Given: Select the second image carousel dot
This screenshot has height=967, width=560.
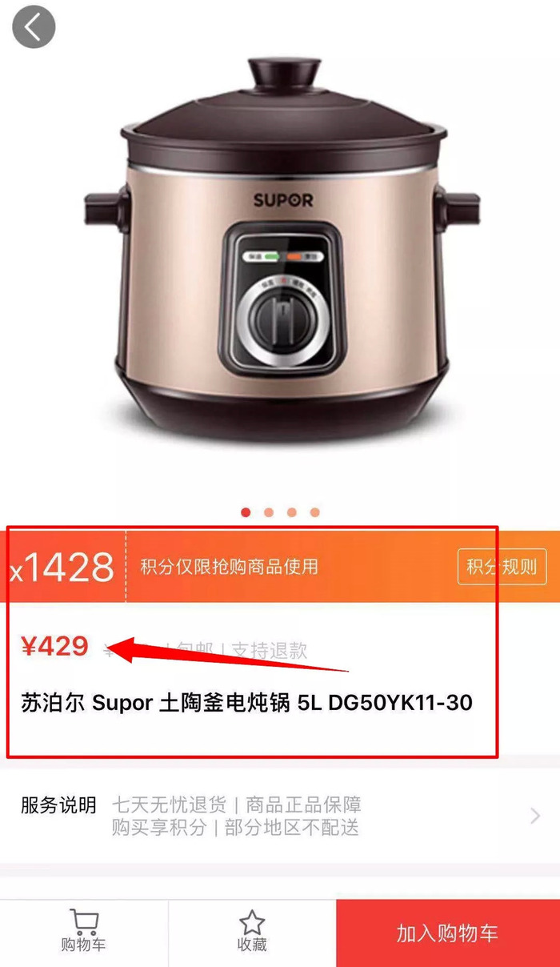Looking at the screenshot, I should [269, 512].
